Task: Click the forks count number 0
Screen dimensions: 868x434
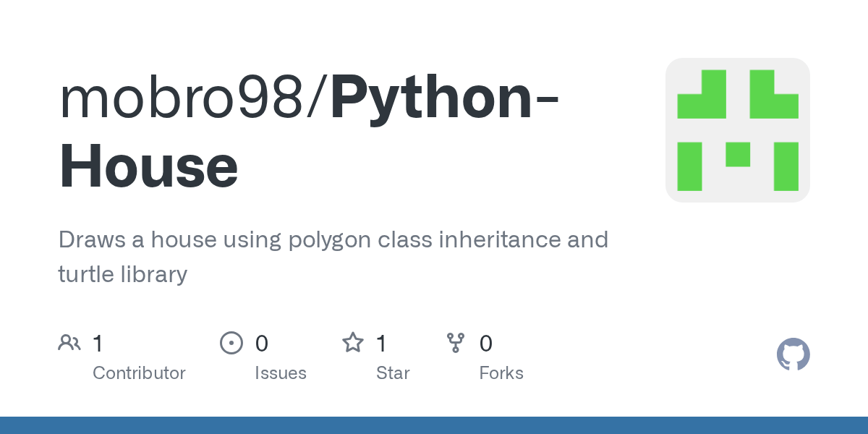Action: tap(485, 344)
